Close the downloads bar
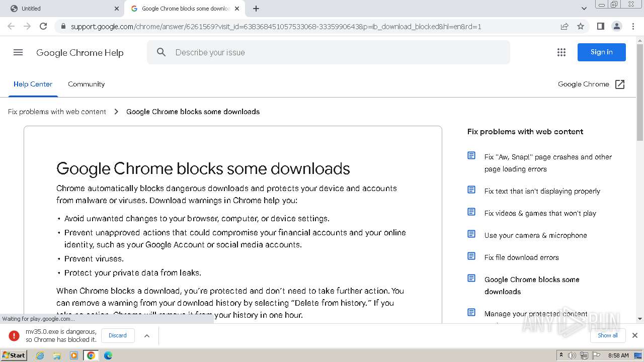This screenshot has height=362, width=644. pyautogui.click(x=634, y=335)
